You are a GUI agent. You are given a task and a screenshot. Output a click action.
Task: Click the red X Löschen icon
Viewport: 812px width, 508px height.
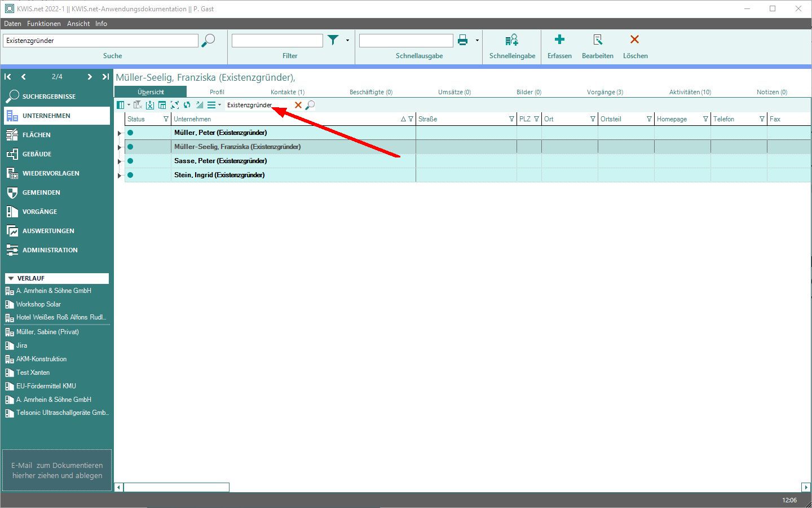point(635,40)
